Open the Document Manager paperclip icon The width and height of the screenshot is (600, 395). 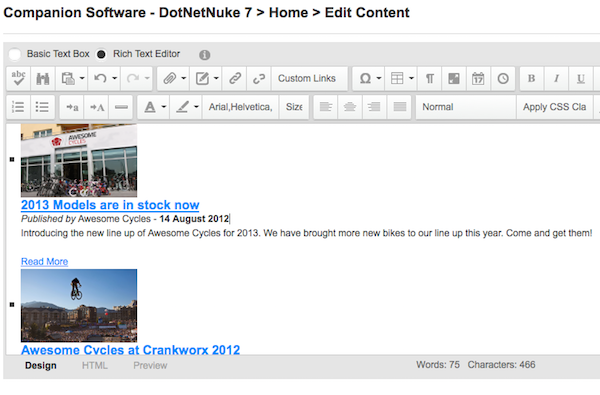[169, 78]
